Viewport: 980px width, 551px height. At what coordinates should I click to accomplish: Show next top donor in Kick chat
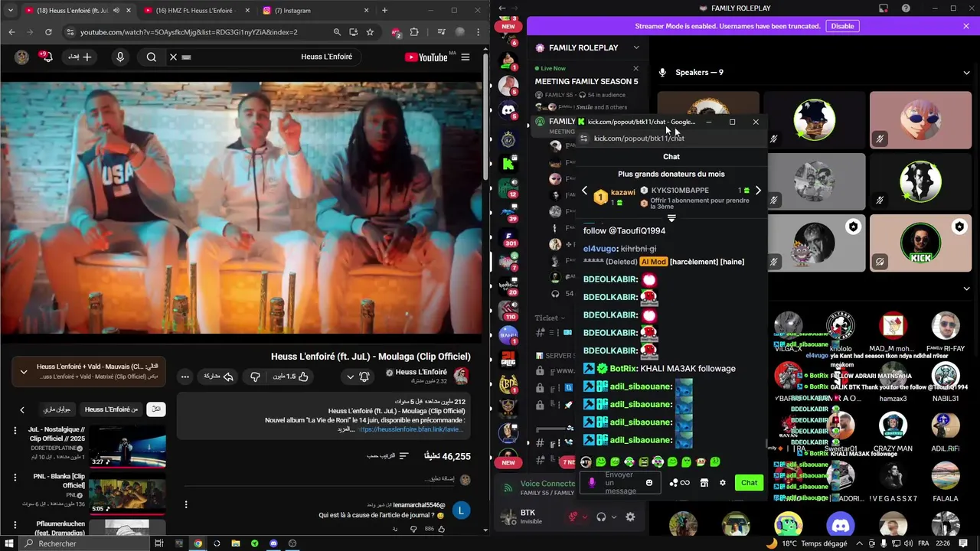(x=758, y=191)
